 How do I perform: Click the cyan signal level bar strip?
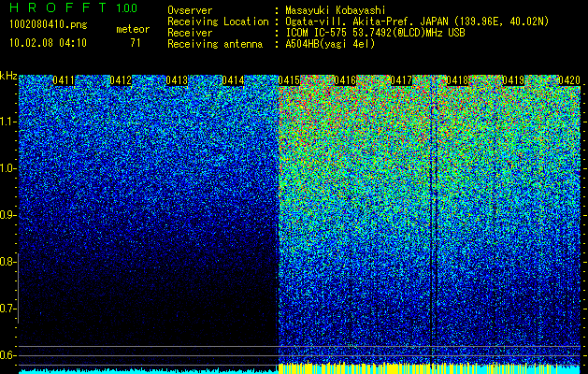pos(149,371)
